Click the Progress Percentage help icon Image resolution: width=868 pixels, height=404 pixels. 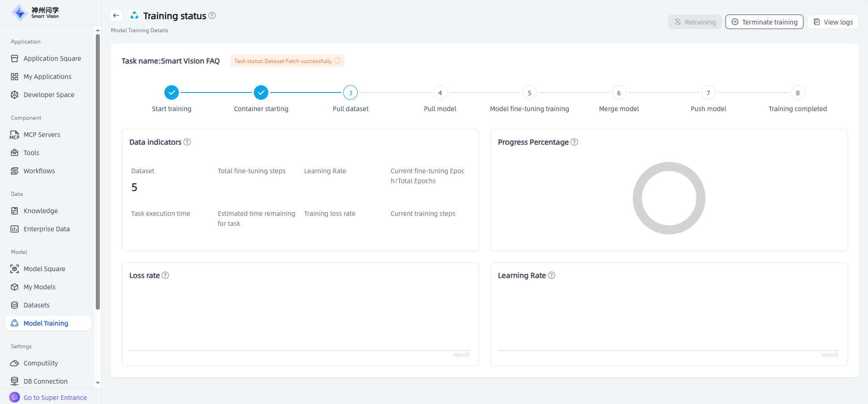[574, 142]
